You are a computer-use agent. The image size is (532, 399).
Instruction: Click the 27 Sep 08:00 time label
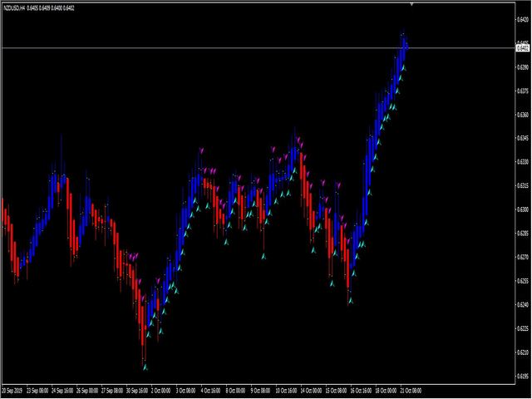(112, 391)
